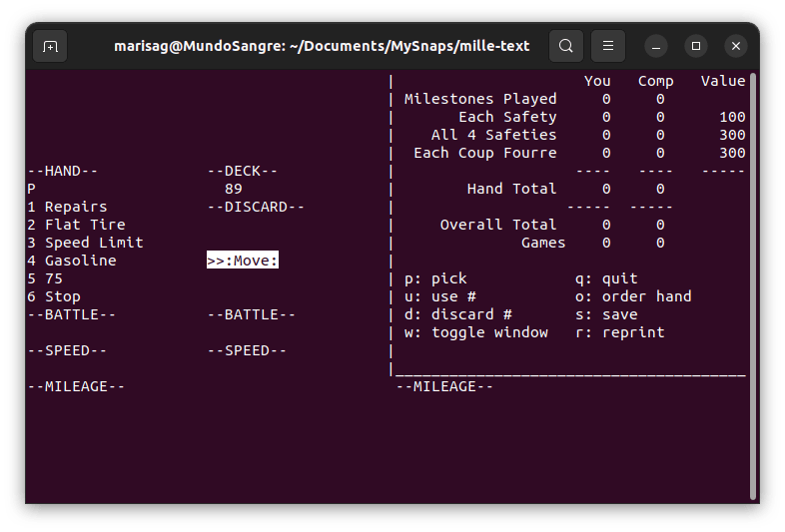Click the 'You' column header
This screenshot has height=532, width=785.
[597, 81]
